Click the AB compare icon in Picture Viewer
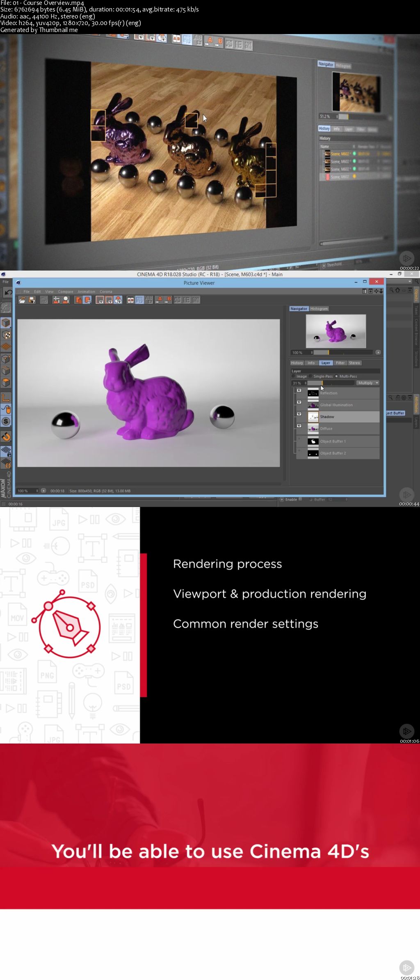 coord(130,300)
